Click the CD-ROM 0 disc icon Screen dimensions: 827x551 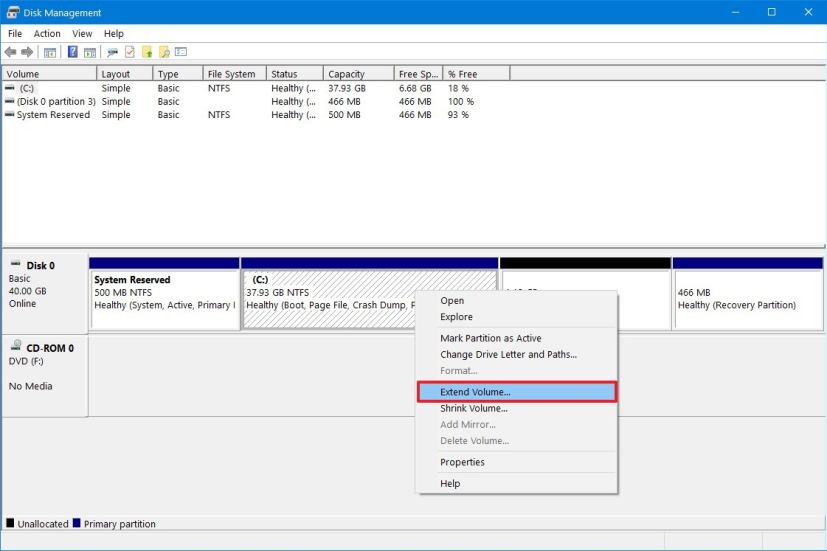pos(16,346)
